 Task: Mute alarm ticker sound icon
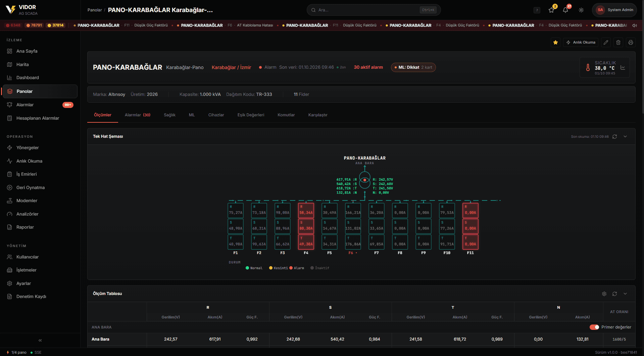coord(634,25)
